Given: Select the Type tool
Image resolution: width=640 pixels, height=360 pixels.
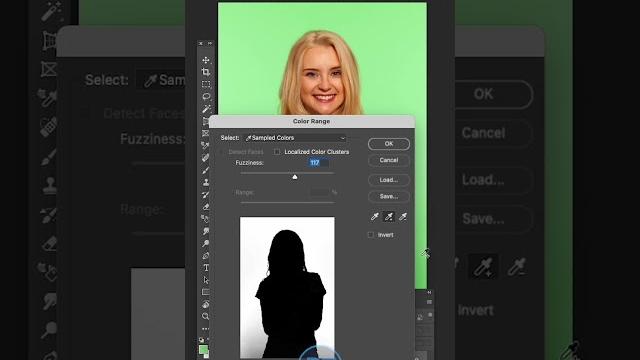Looking at the screenshot, I should [x=206, y=268].
